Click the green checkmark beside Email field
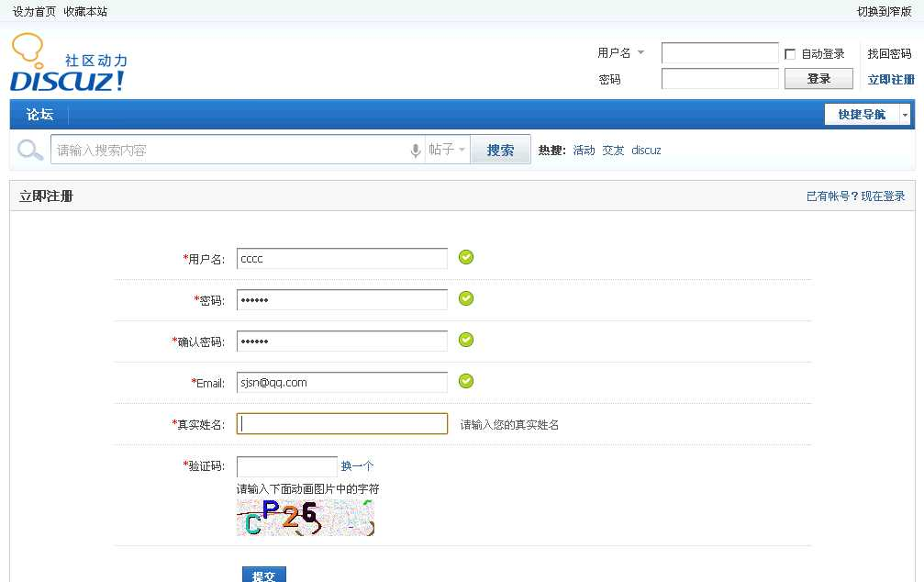 click(466, 381)
